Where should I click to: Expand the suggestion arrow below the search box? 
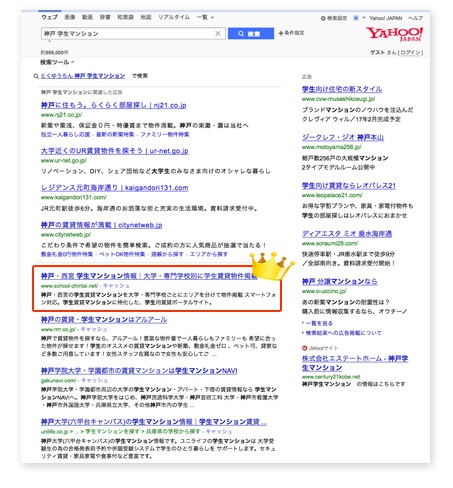point(50,42)
